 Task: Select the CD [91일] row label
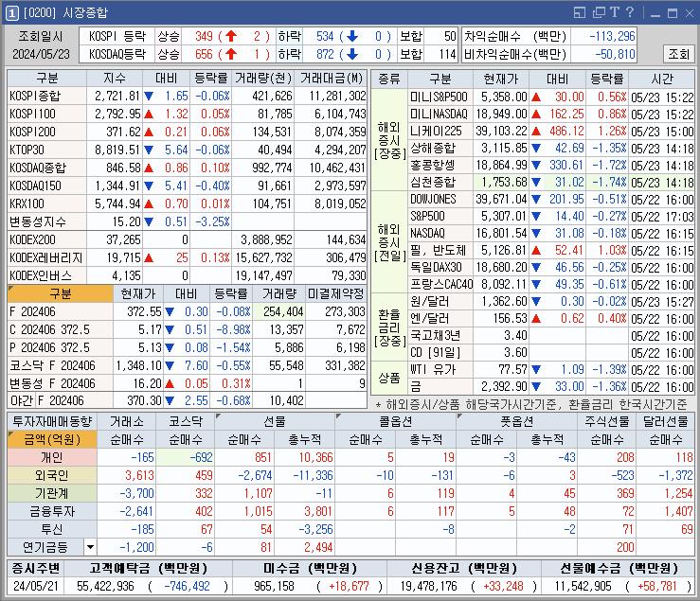tap(440, 352)
